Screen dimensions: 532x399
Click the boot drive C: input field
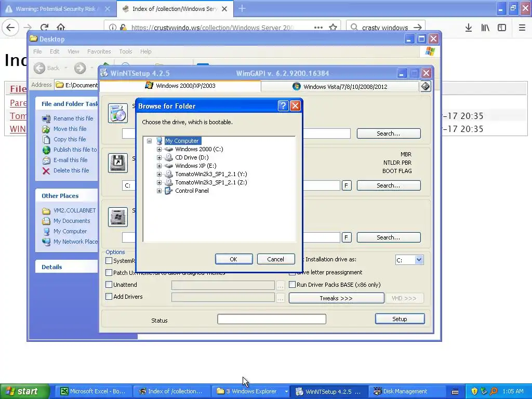click(x=129, y=185)
